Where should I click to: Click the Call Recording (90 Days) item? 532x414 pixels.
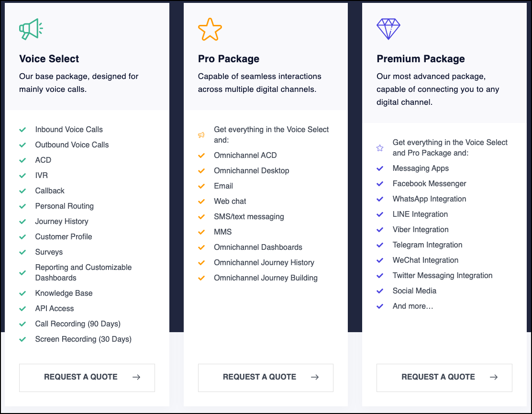[78, 324]
